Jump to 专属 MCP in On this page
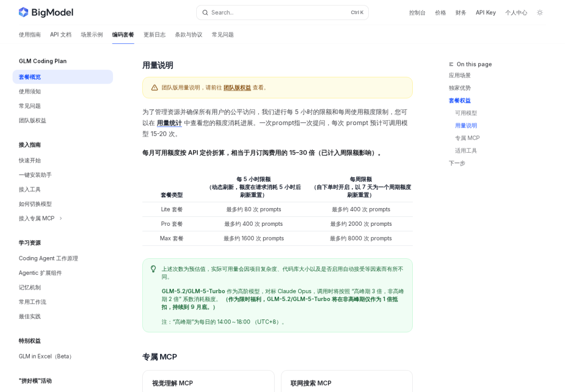Screen dimensions: 565x392 pyautogui.click(x=467, y=138)
